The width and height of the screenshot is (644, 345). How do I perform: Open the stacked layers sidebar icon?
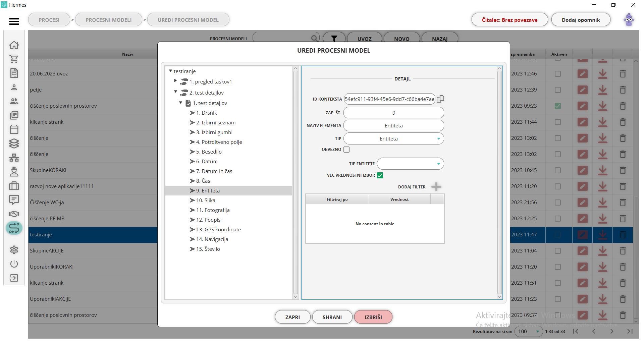(14, 143)
